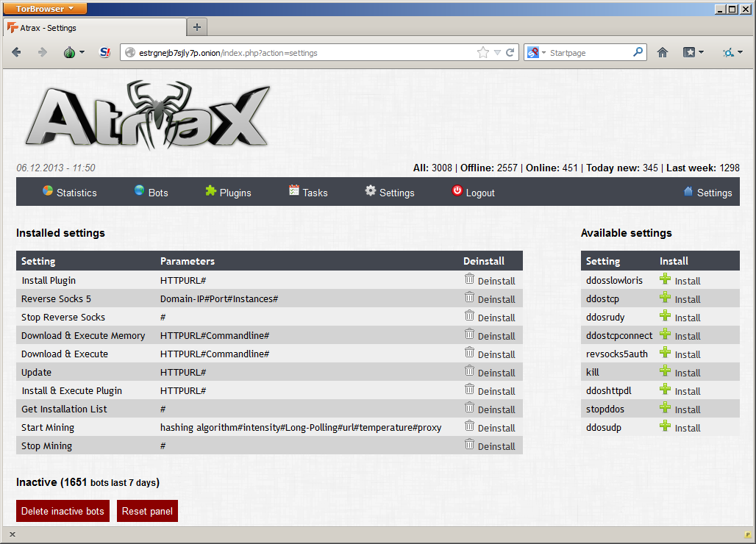The image size is (756, 544).
Task: Click the plus icon beside ddostcpconnect
Action: [x=665, y=334]
